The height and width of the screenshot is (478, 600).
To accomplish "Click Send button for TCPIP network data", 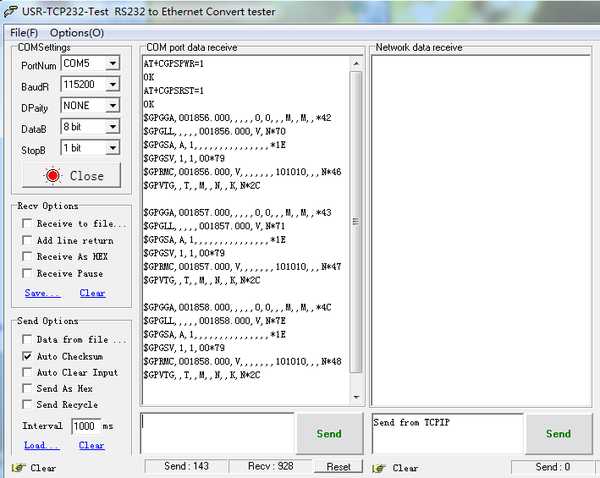I will [x=558, y=433].
